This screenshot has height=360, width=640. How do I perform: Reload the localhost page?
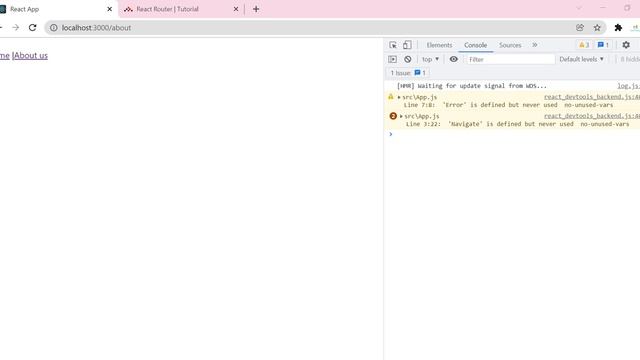pos(33,28)
